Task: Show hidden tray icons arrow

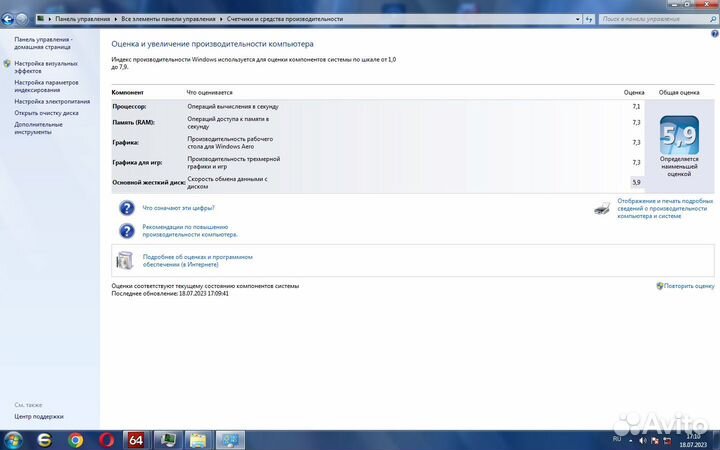Action: (630, 441)
